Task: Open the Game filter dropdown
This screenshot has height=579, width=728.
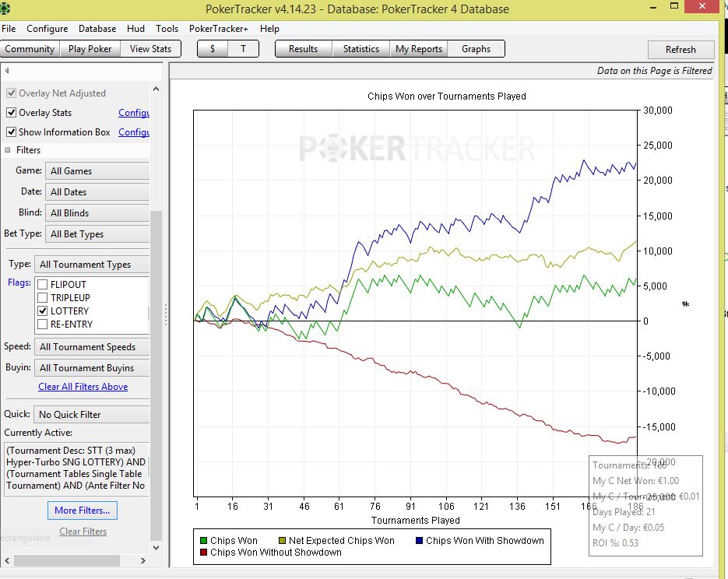Action: pyautogui.click(x=97, y=170)
